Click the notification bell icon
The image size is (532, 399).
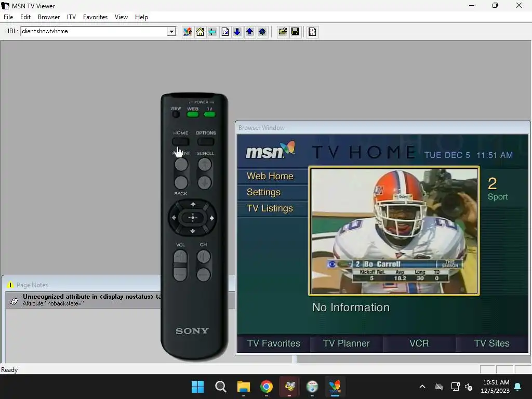coord(518,387)
